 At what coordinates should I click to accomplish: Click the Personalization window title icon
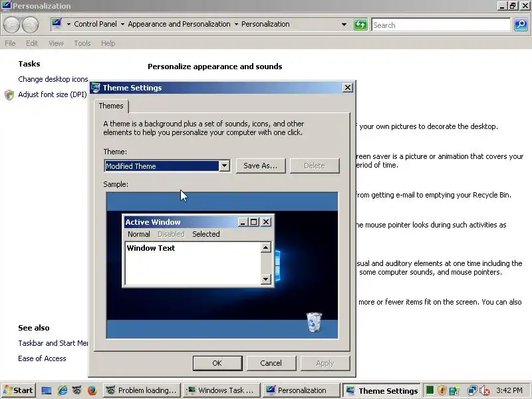coord(7,5)
